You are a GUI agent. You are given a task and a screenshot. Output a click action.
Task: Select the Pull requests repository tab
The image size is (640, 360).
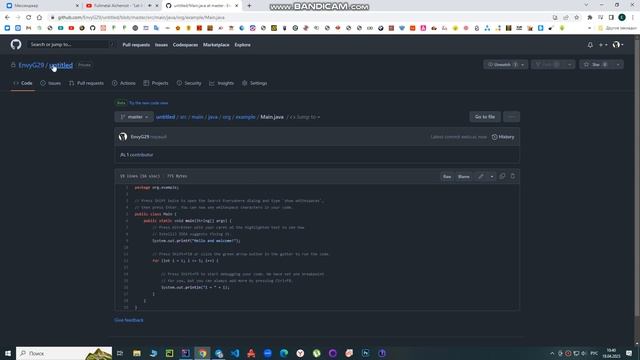87,83
